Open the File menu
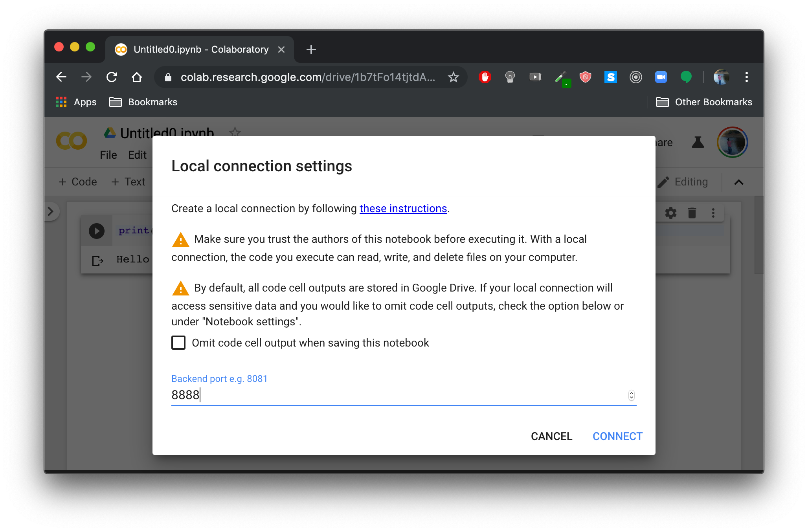The height and width of the screenshot is (532, 808). tap(108, 155)
